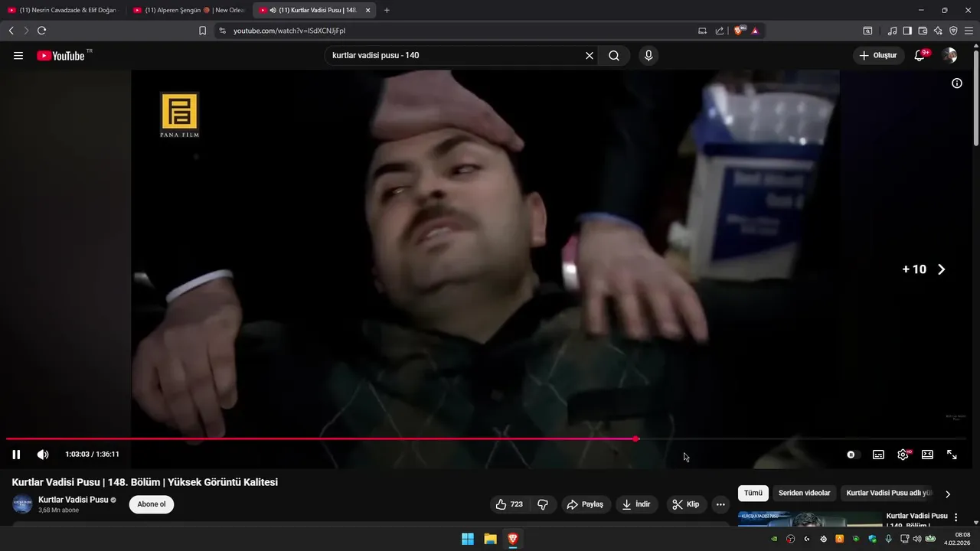Open player settings gear
980x551 pixels.
click(x=903, y=455)
